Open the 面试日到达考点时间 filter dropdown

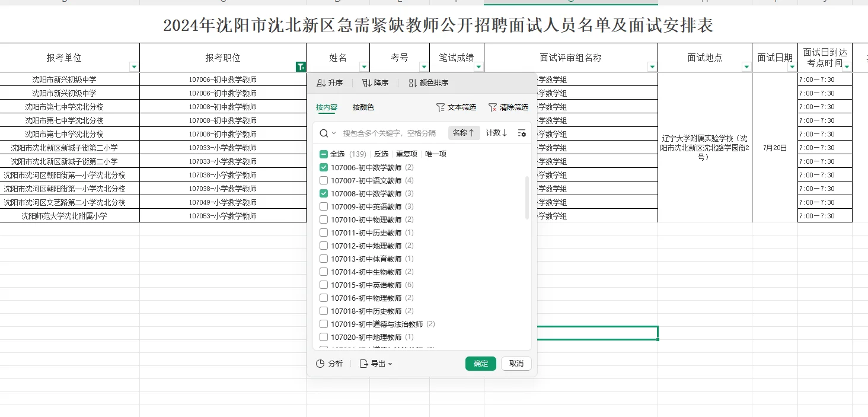847,67
